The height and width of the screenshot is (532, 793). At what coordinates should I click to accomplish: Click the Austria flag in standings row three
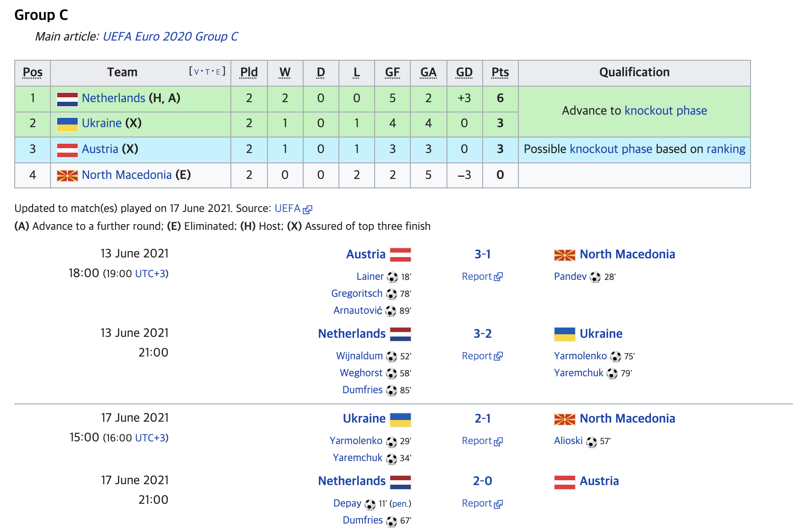[x=67, y=150]
